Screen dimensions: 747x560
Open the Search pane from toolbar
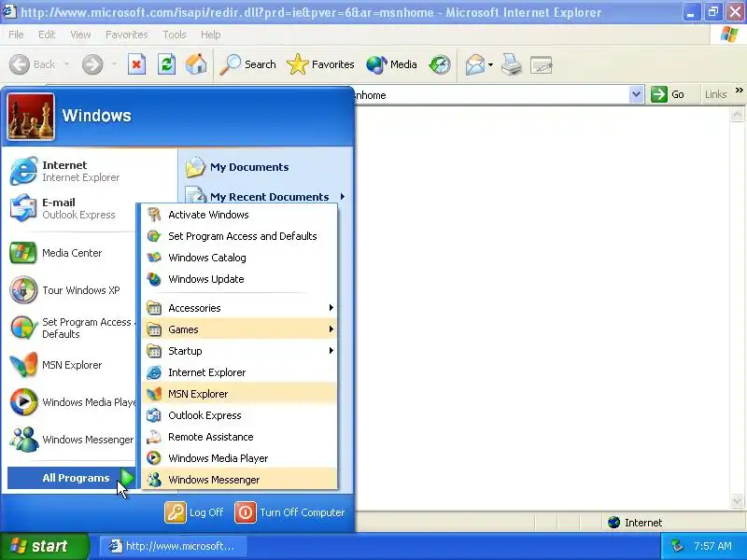247,64
